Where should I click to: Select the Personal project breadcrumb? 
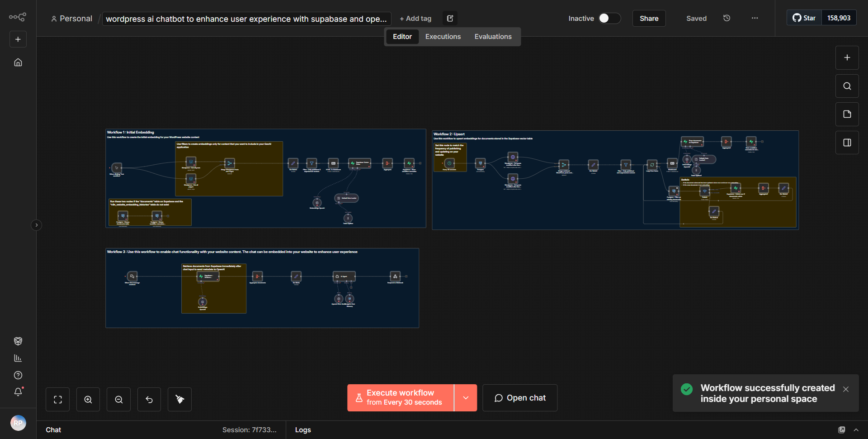(71, 19)
